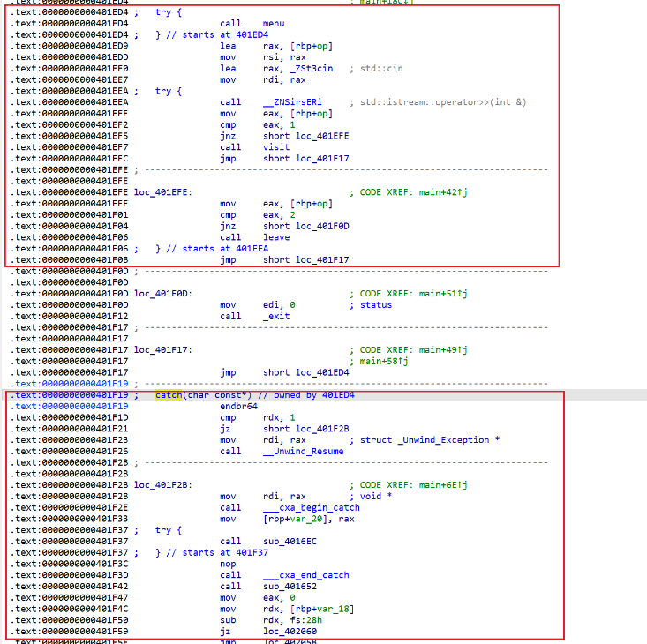Click the 'main+58↑j' cross reference
This screenshot has height=644, width=647.
tap(384, 361)
